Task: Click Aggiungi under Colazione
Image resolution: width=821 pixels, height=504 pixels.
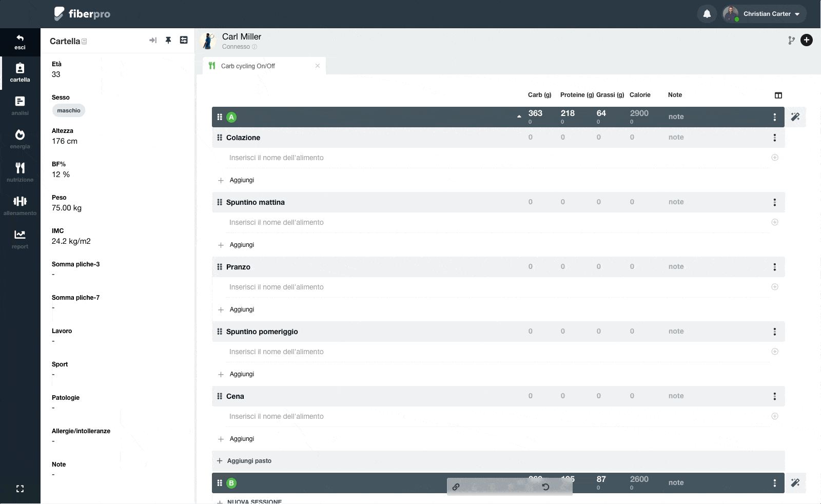Action: coord(236,180)
